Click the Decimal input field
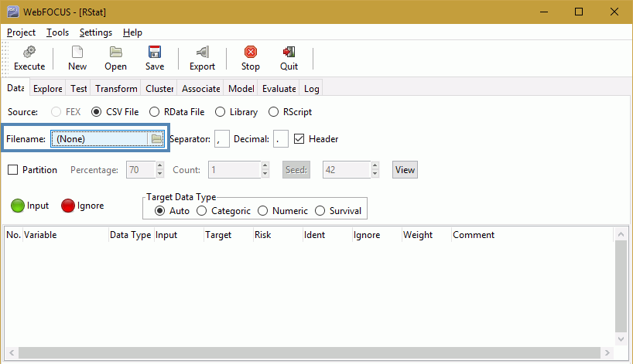 click(x=281, y=139)
